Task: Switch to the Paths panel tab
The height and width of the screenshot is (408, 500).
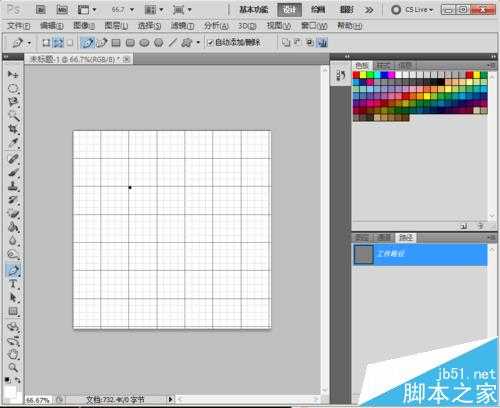Action: coord(406,237)
